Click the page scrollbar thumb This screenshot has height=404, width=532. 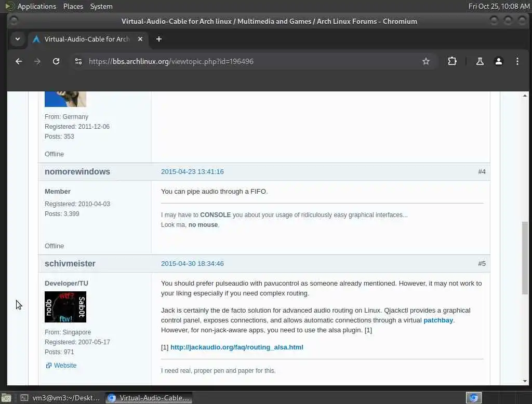pos(525,258)
